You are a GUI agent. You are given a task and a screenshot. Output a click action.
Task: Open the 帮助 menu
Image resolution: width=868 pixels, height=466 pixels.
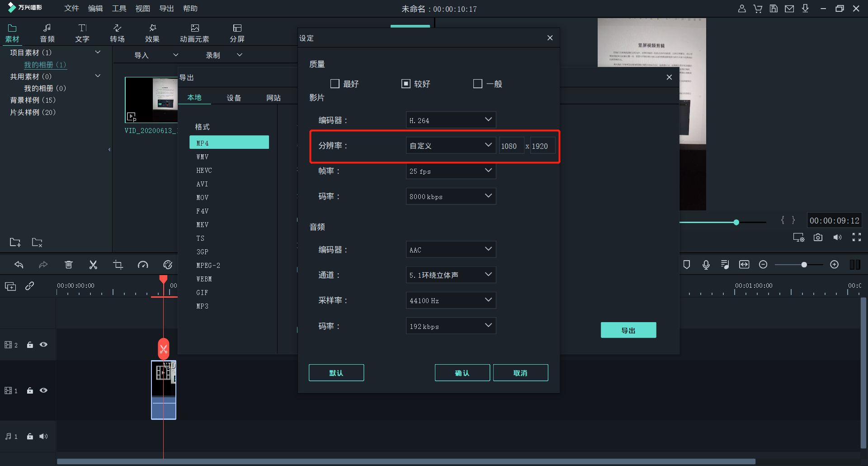pyautogui.click(x=190, y=8)
